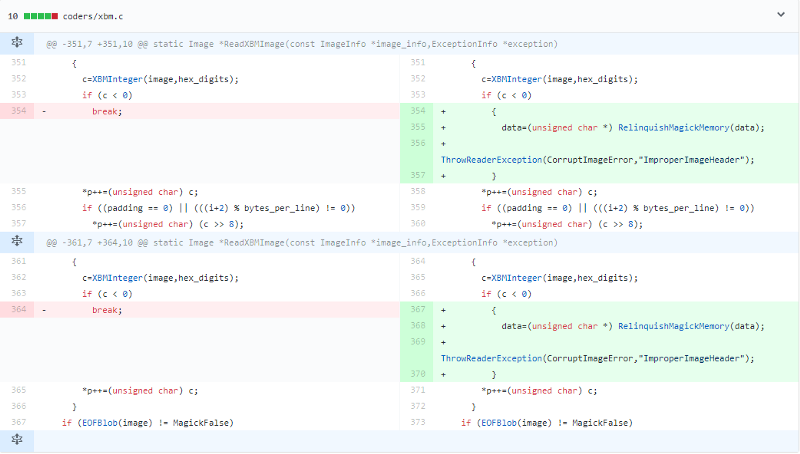Click the plus marker on added line 368

(x=443, y=326)
